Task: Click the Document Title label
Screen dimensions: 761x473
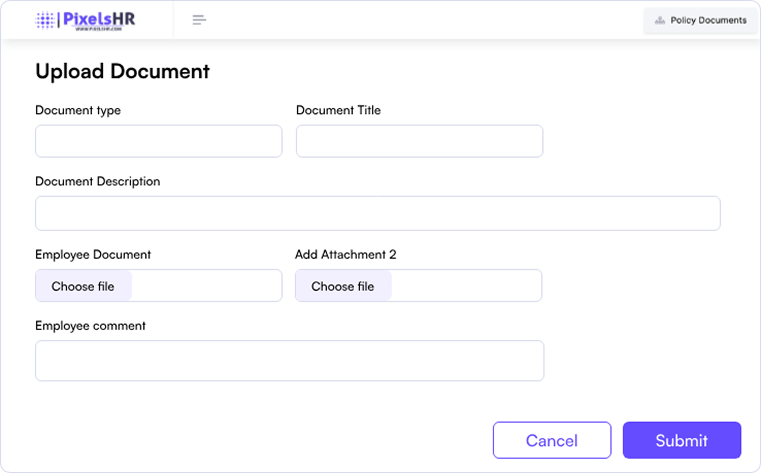Action: [338, 110]
